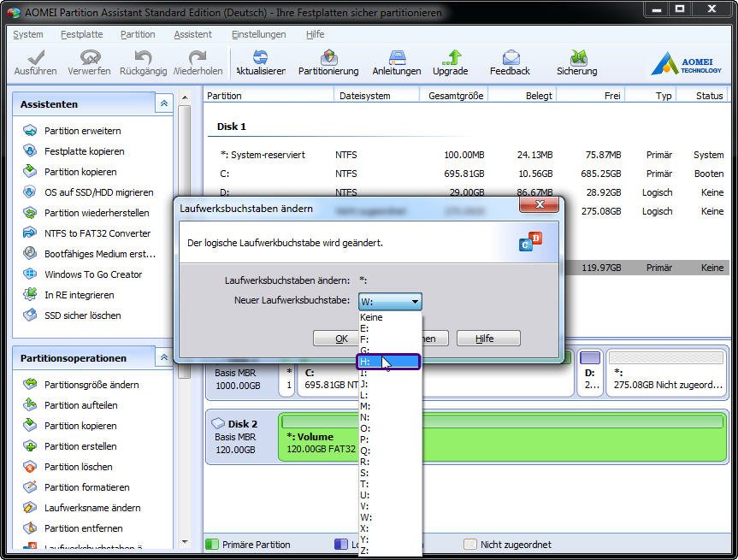This screenshot has width=738, height=560.
Task: Pick drive letter S: from the list
Action: pos(389,473)
